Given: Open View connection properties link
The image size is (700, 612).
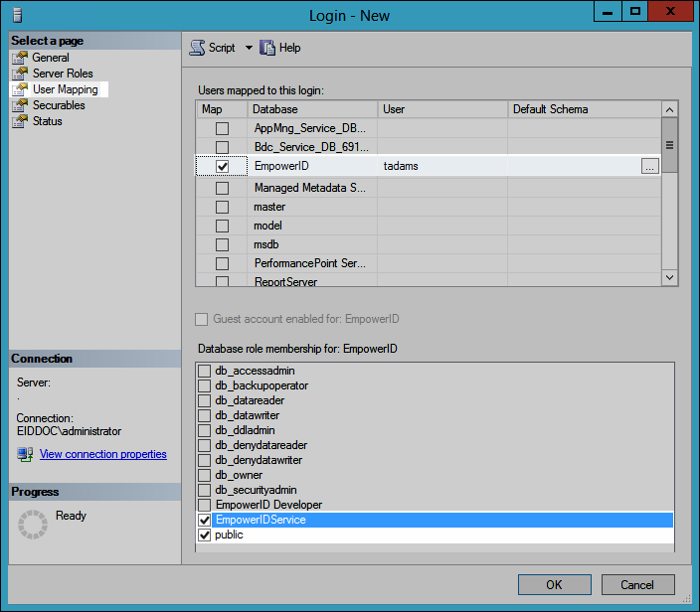Looking at the screenshot, I should [102, 454].
